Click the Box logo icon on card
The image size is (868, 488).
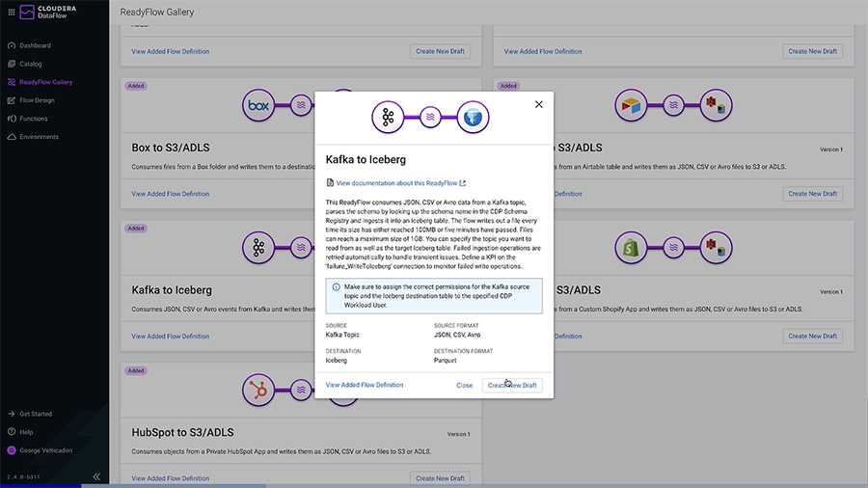click(x=258, y=106)
